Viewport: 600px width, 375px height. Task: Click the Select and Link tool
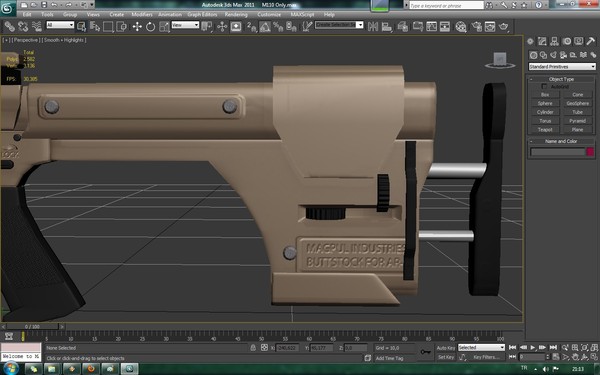[x=9, y=26]
